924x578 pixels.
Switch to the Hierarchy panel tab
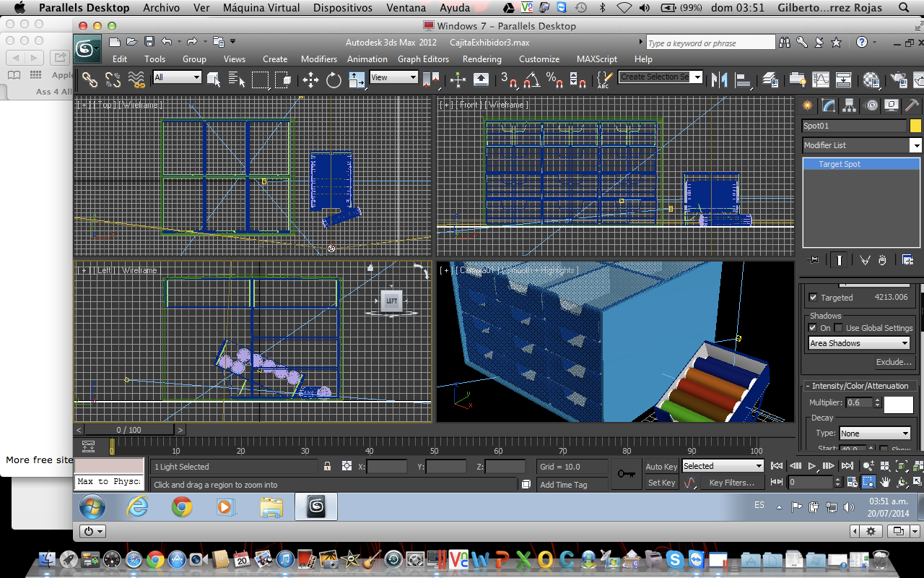850,105
